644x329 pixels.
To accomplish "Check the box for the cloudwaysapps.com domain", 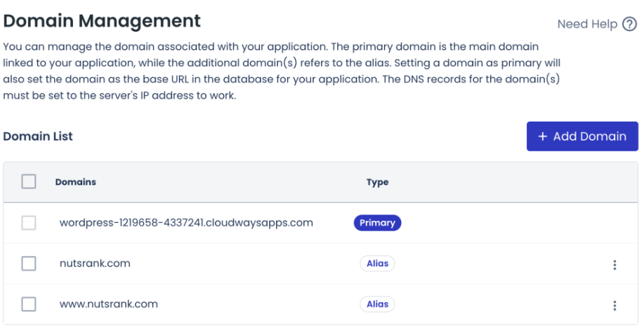I will 29,223.
